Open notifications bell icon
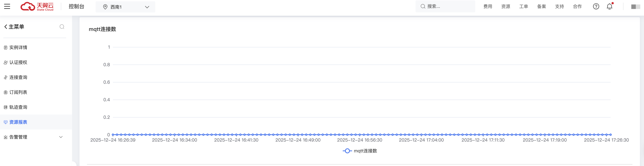Image resolution: width=644 pixels, height=166 pixels. [609, 7]
